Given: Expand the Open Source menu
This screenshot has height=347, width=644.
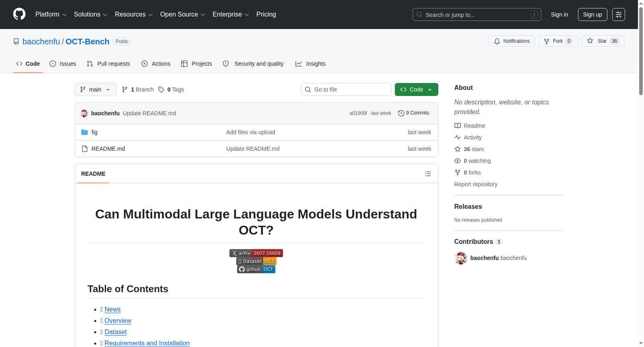Looking at the screenshot, I should [183, 15].
